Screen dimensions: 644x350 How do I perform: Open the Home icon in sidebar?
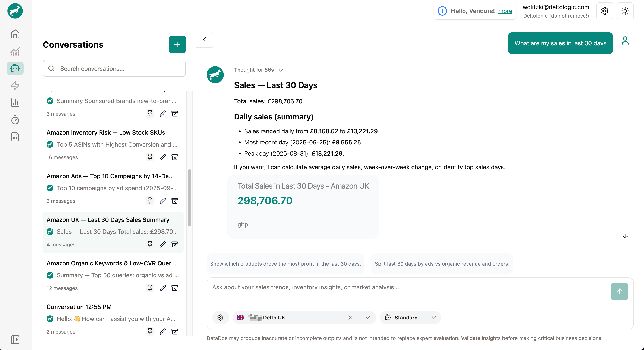coord(15,34)
